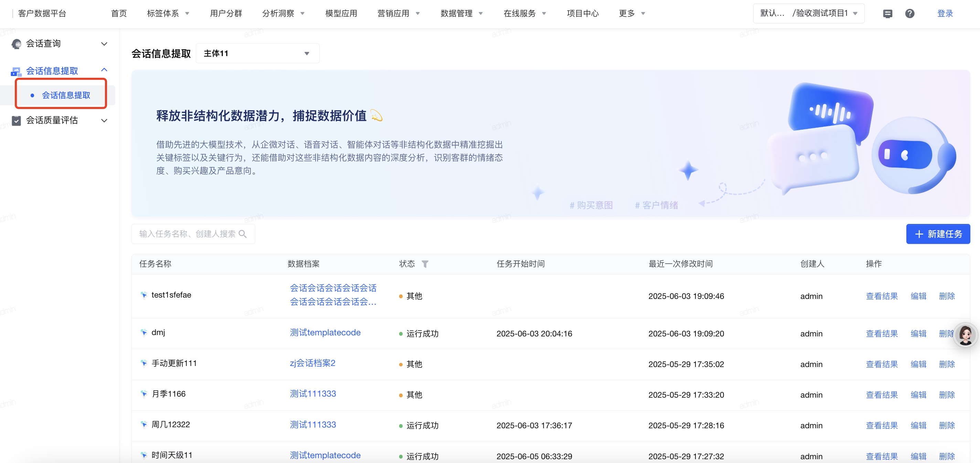
Task: Click the 登录 link
Action: (945, 14)
